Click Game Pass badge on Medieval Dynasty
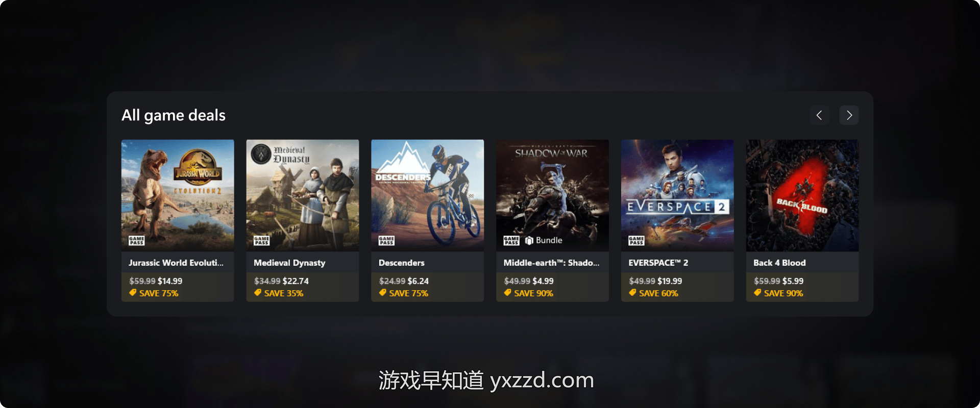 point(261,241)
